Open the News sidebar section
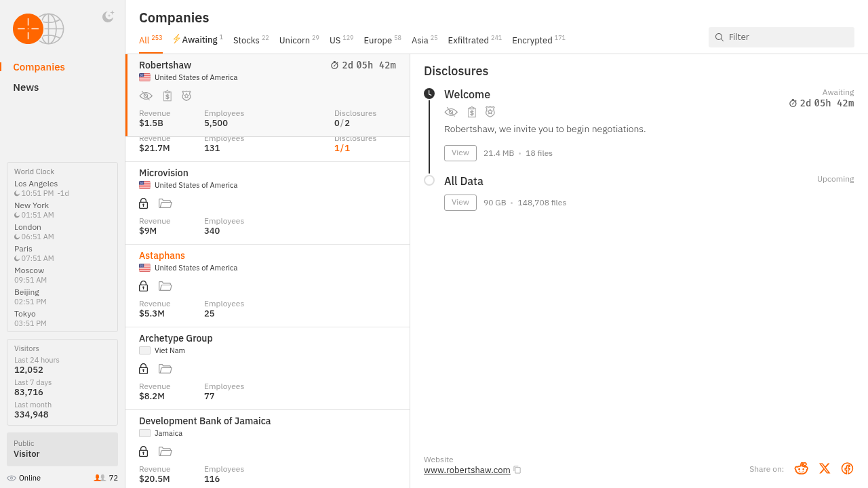Image resolution: width=868 pixels, height=488 pixels. (26, 87)
